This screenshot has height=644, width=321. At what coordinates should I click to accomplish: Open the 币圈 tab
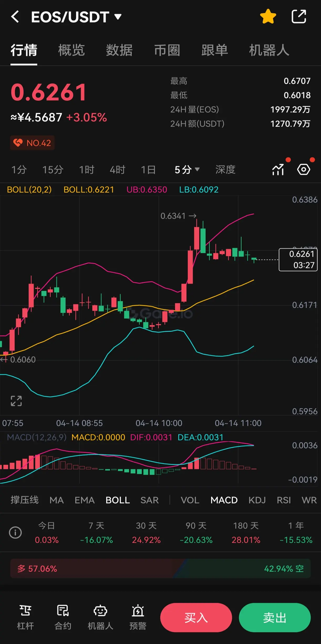coord(167,50)
